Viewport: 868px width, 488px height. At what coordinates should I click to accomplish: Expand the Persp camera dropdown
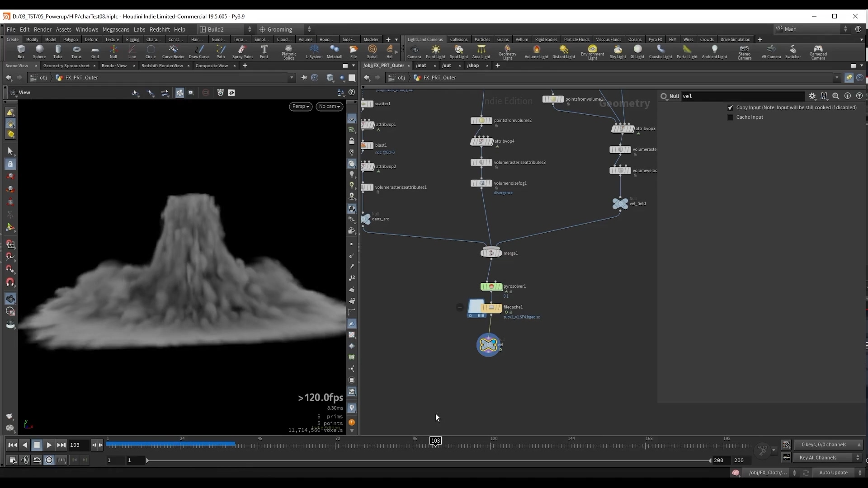(x=301, y=106)
